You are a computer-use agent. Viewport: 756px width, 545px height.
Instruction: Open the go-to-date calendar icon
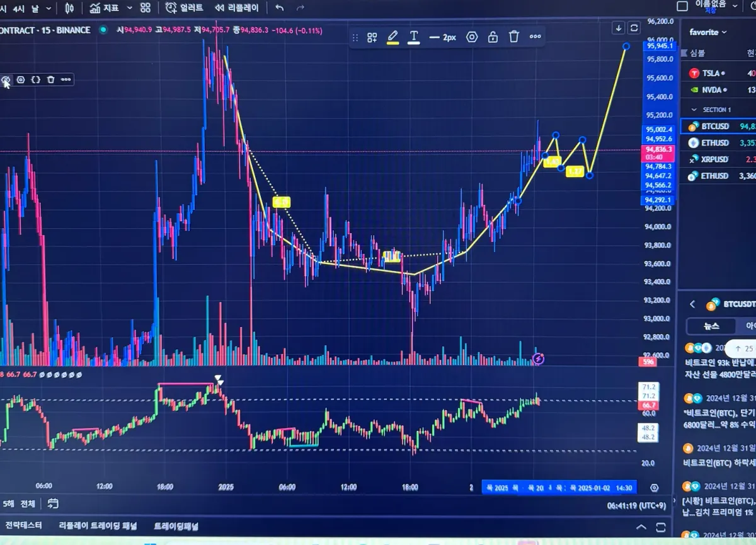pos(53,503)
